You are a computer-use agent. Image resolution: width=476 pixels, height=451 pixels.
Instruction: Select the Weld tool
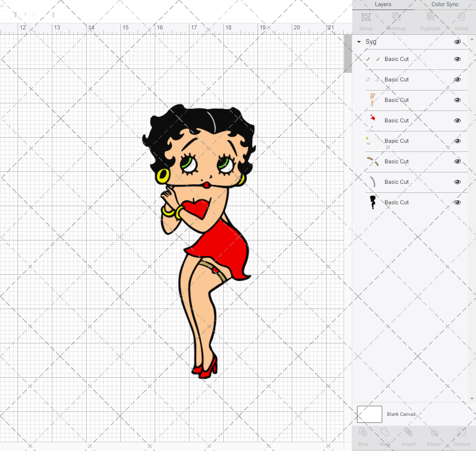[385, 433]
